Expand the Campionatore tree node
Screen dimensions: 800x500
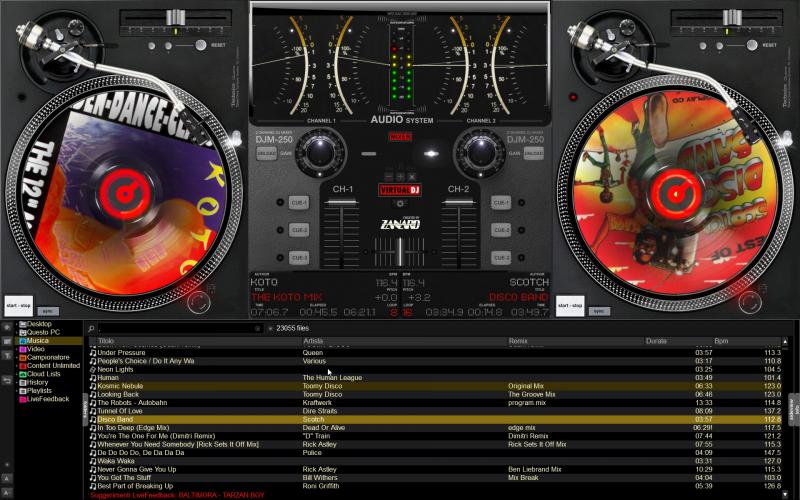[x=16, y=357]
